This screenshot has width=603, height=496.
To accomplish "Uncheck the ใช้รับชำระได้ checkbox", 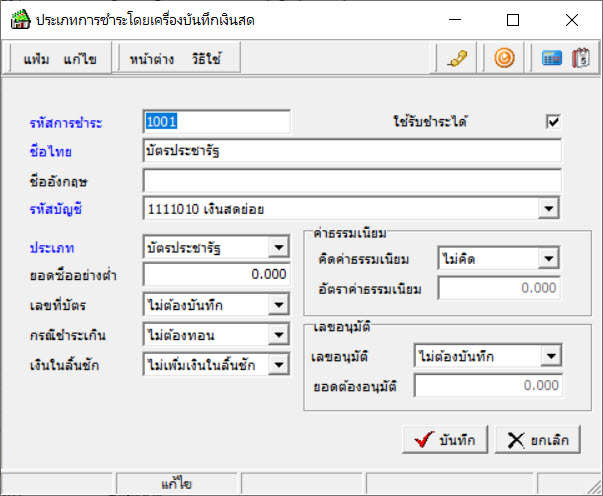I will (553, 122).
